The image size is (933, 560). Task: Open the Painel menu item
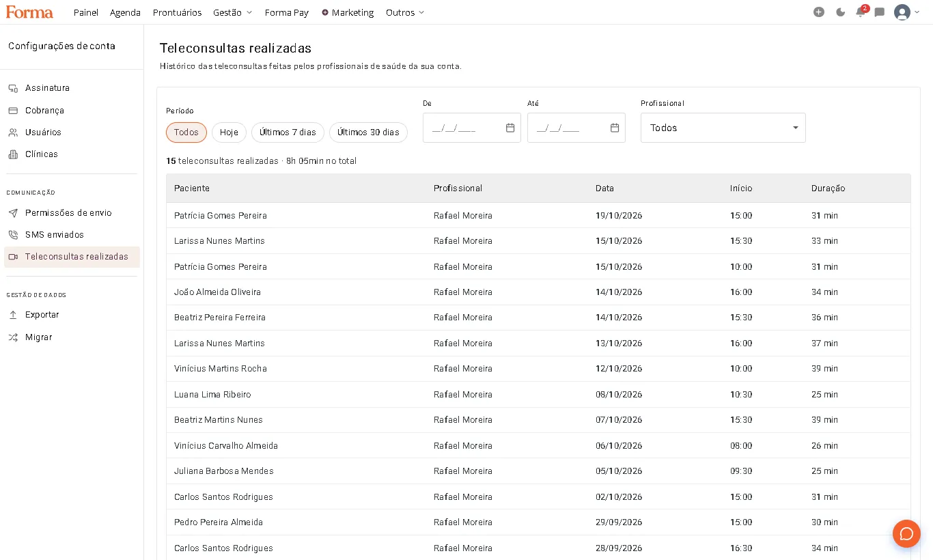(x=86, y=12)
